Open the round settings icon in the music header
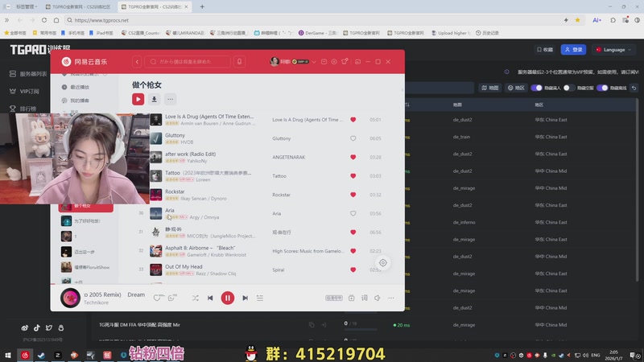 click(x=334, y=62)
